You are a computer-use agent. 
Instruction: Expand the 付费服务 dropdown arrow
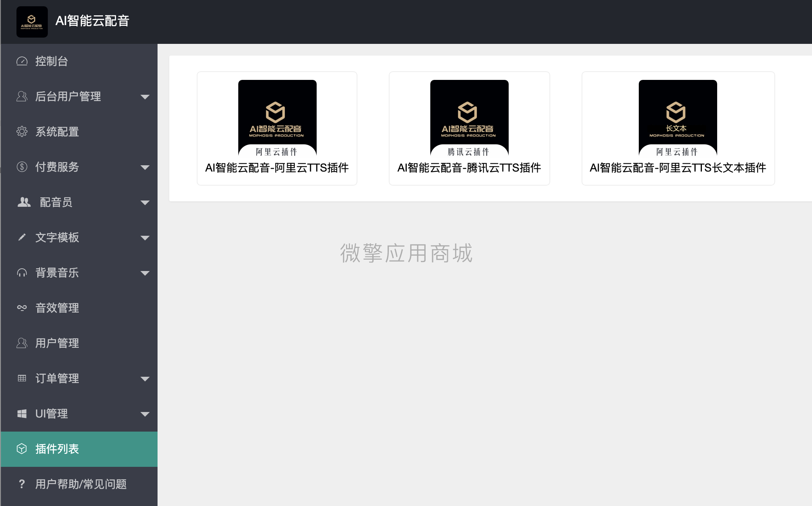[x=145, y=167]
